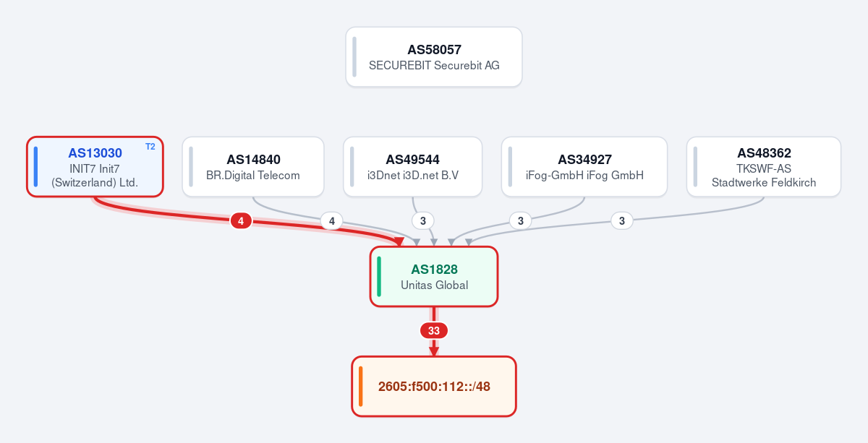Click the red 33 edge label
This screenshot has width=868, height=443.
coord(434,330)
